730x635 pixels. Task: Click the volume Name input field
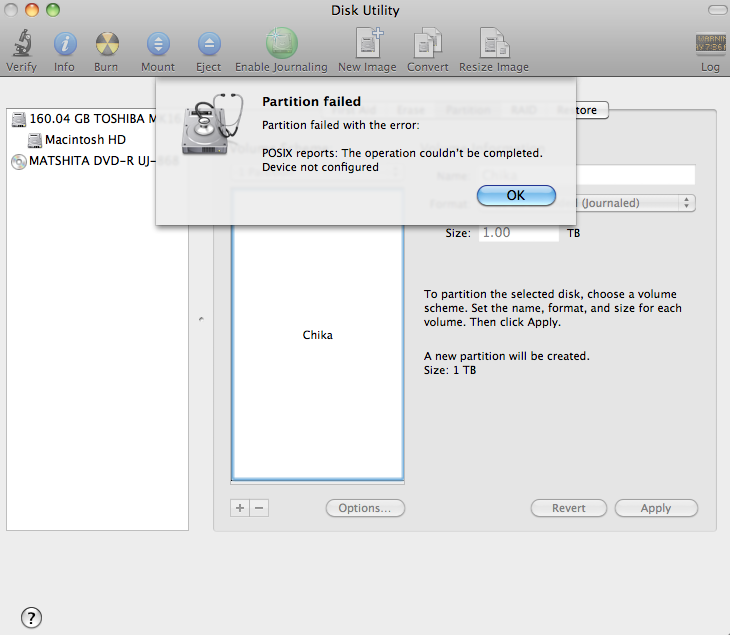[635, 175]
